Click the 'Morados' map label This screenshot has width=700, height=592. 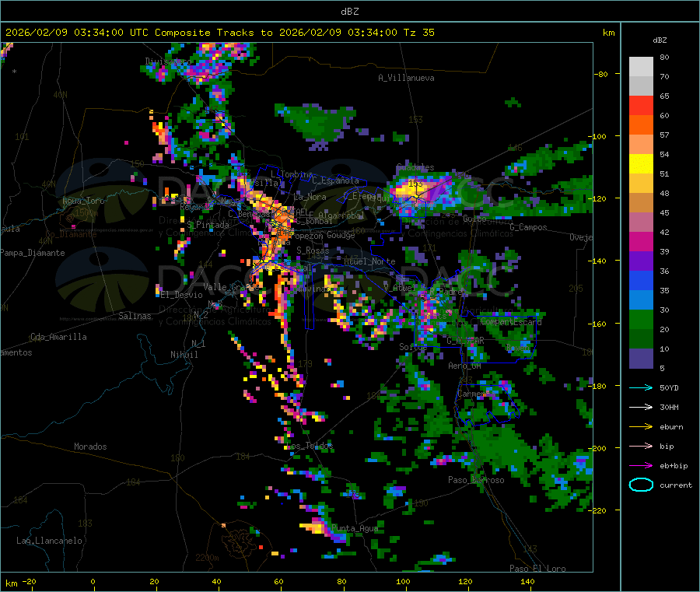click(90, 447)
